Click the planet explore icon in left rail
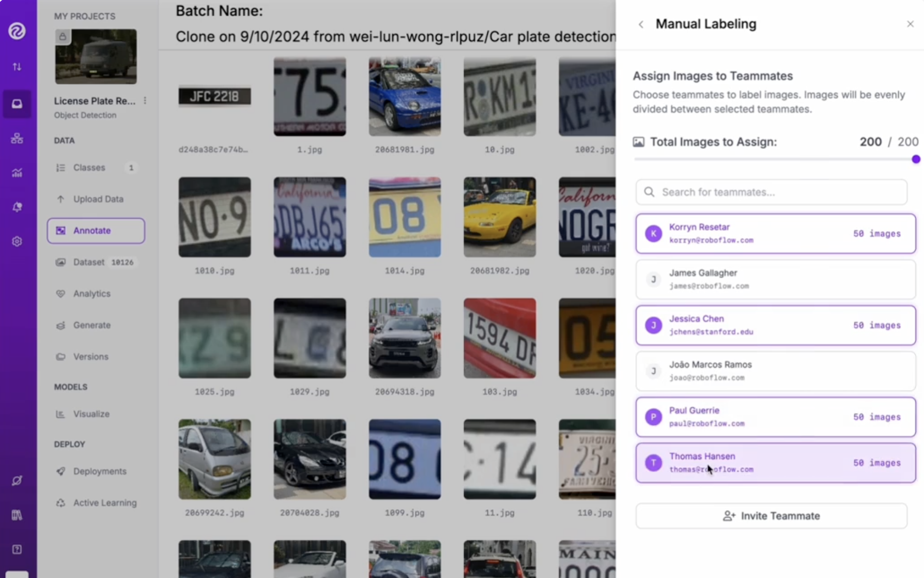This screenshot has height=578, width=924. [17, 481]
